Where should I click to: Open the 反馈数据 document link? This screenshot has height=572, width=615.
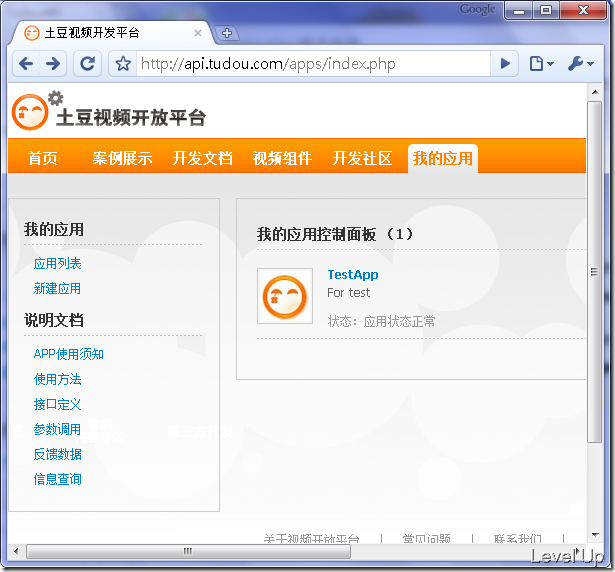pyautogui.click(x=58, y=454)
